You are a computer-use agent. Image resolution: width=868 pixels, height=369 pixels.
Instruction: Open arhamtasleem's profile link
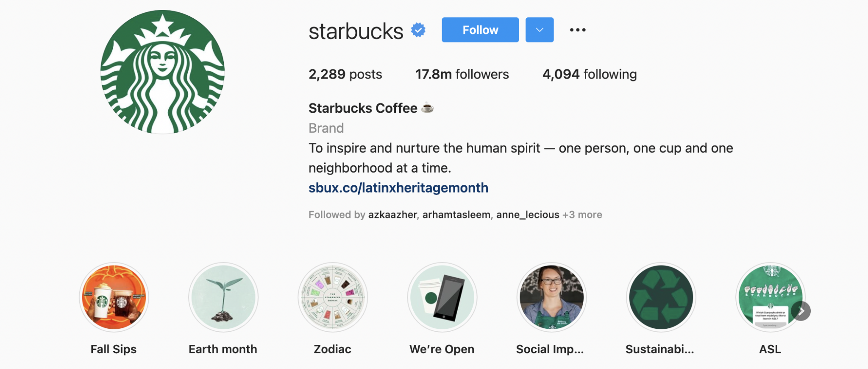click(456, 215)
